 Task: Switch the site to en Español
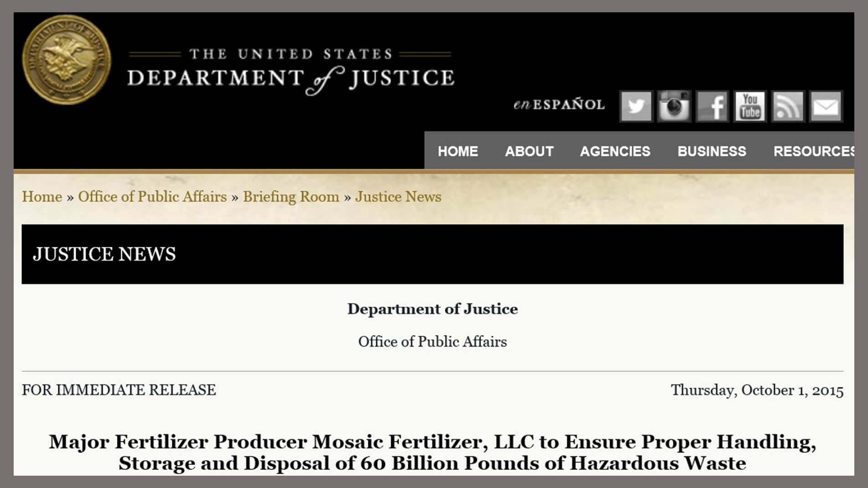pyautogui.click(x=559, y=105)
